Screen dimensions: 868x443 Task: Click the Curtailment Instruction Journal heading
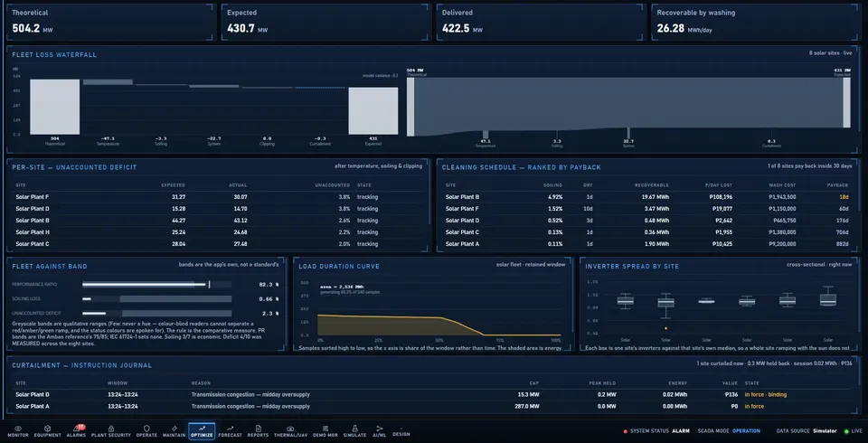tap(82, 365)
